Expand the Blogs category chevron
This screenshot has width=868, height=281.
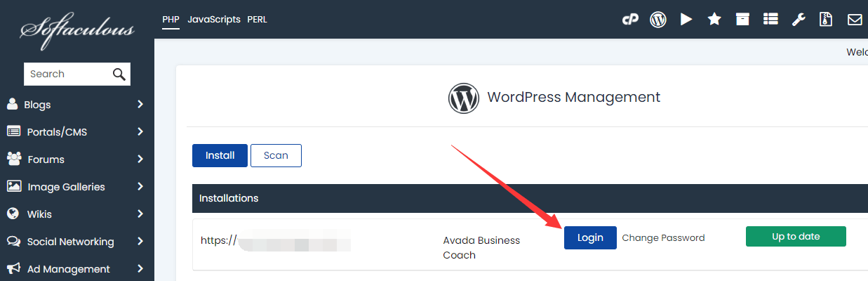coord(140,104)
